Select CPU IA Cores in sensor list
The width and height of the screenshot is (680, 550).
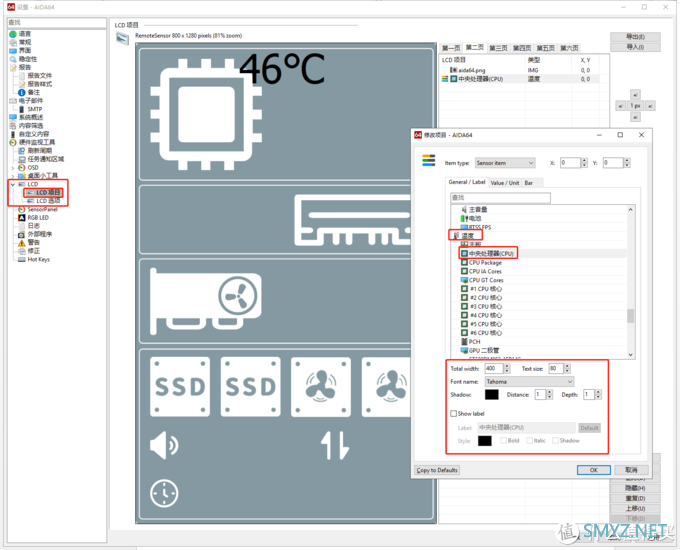(485, 272)
